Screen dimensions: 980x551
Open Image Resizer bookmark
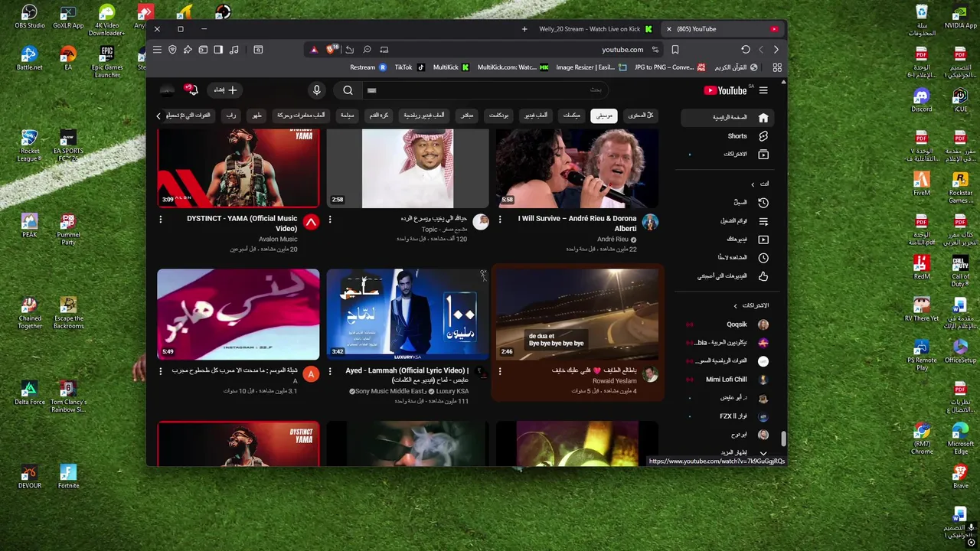coord(591,67)
